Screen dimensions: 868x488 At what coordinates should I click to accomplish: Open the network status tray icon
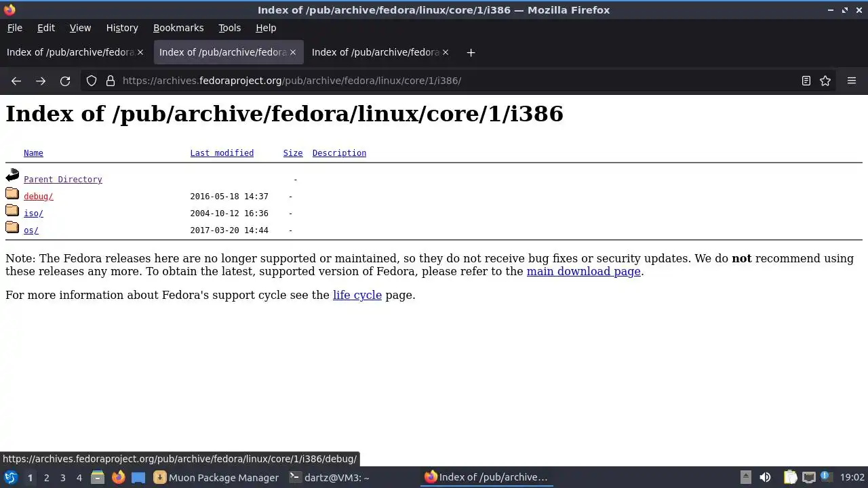pyautogui.click(x=808, y=477)
